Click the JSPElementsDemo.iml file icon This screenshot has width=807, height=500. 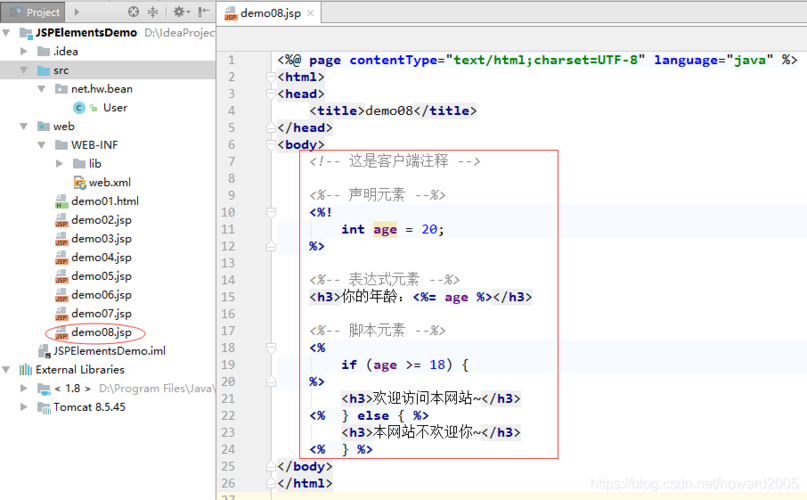tap(44, 351)
